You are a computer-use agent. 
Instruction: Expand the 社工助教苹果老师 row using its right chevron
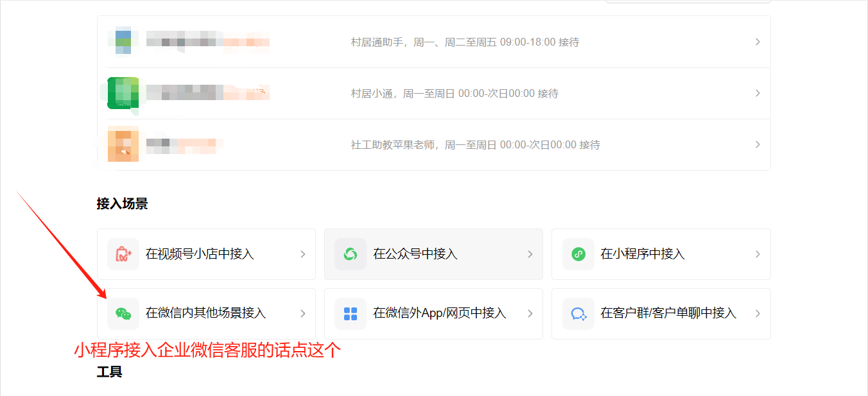coord(758,144)
